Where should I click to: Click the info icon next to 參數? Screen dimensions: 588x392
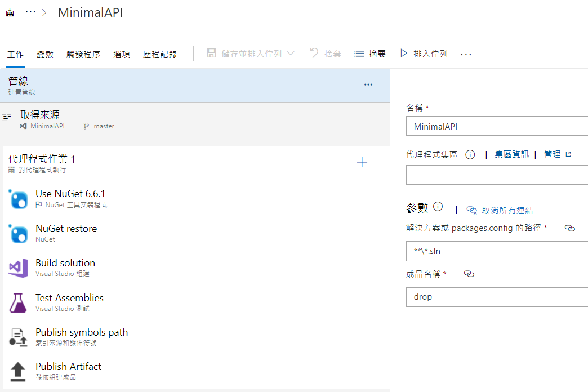tap(438, 207)
